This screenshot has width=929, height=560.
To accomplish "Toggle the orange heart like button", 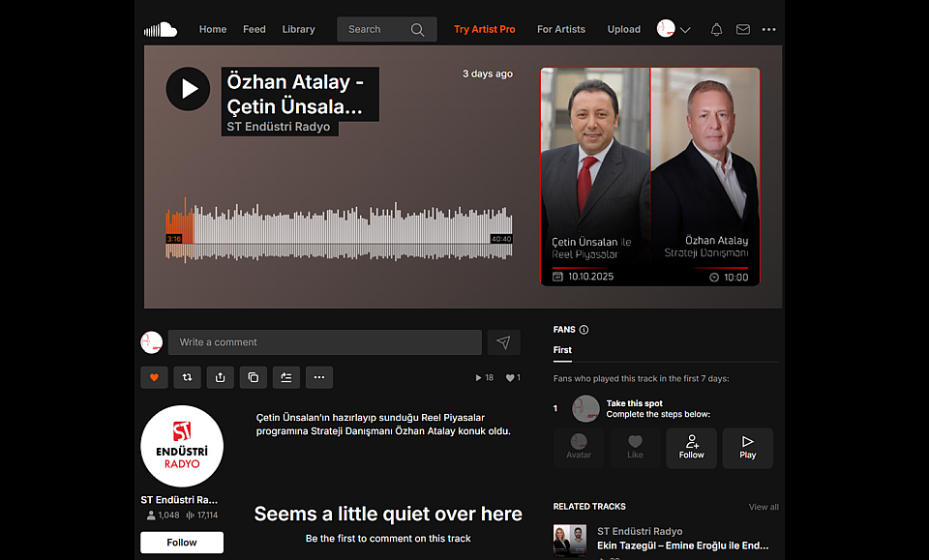I will click(153, 377).
